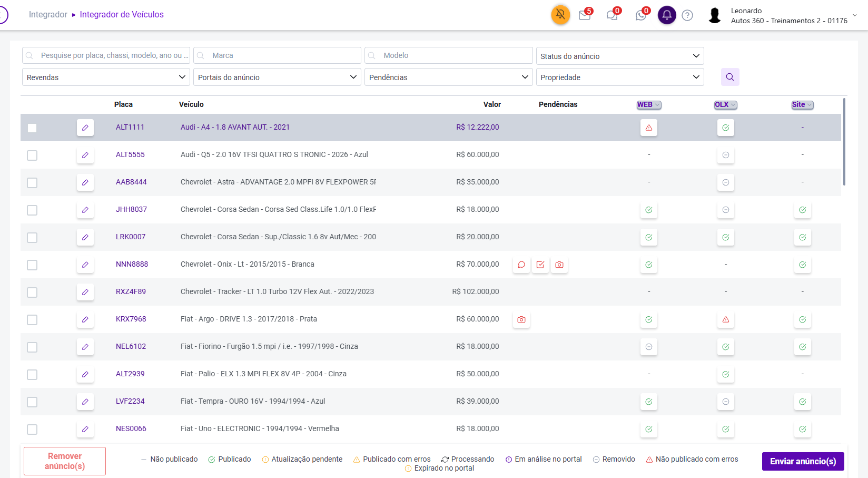Click OLX removed status icon for ALT5555

tap(726, 155)
